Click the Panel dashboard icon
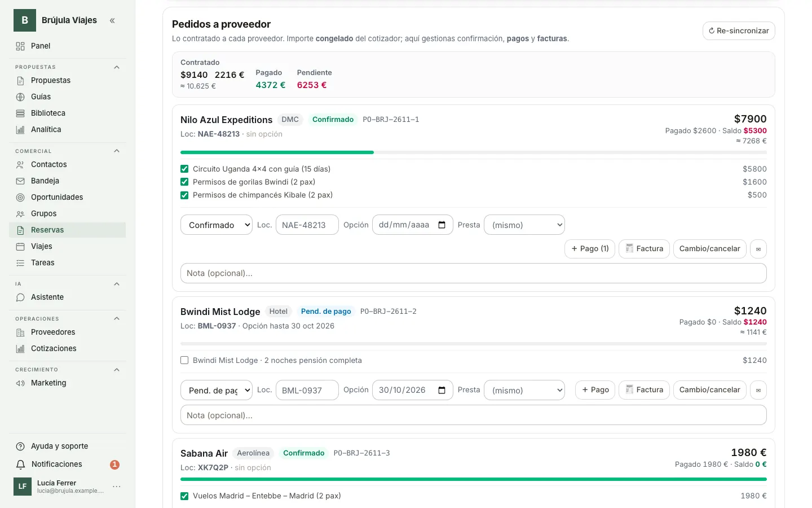The image size is (812, 508). coord(20,46)
